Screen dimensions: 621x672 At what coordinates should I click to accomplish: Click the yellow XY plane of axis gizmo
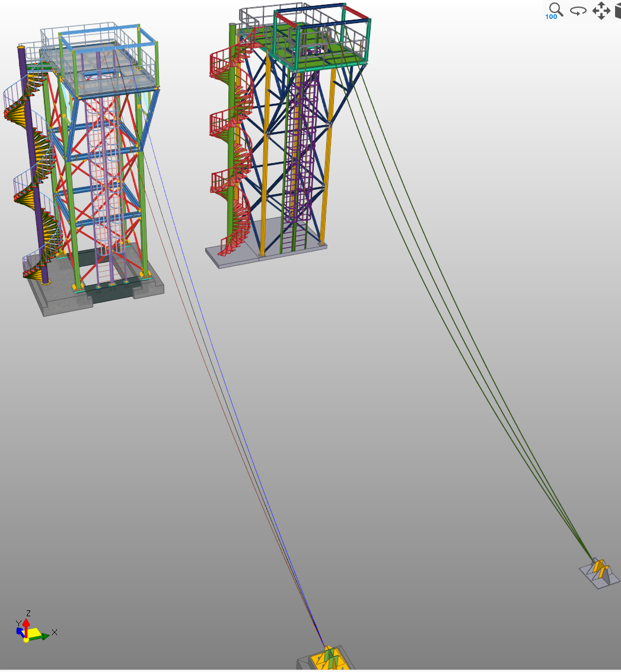34,632
